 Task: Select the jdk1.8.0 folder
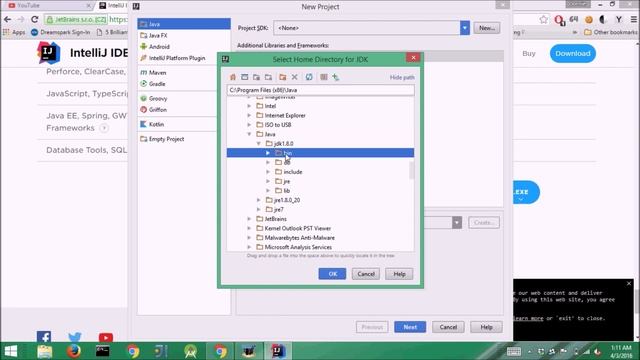coord(280,144)
